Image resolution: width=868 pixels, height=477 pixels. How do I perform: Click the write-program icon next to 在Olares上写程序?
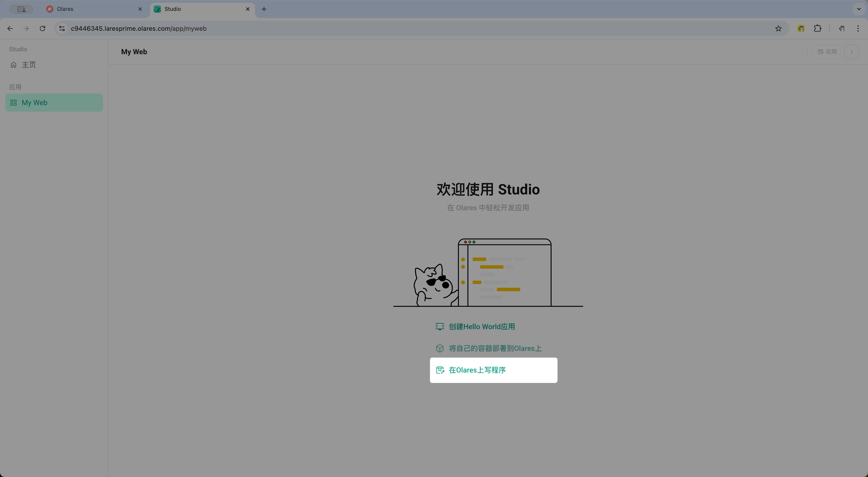click(440, 370)
